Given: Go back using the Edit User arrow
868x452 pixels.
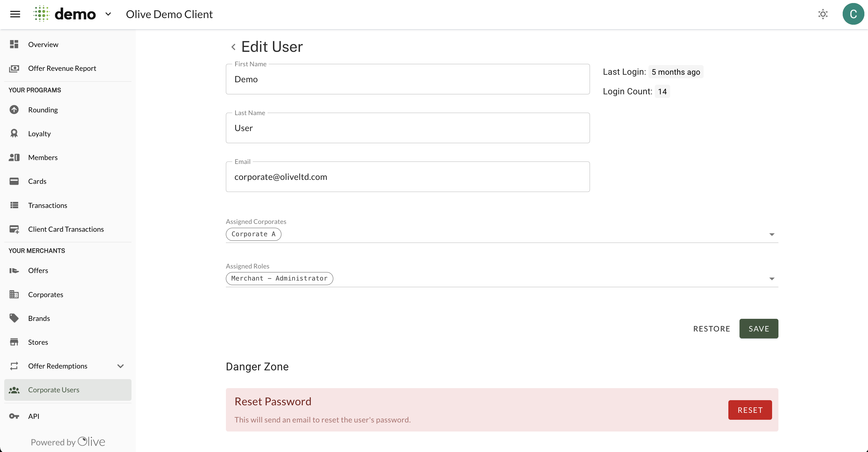Looking at the screenshot, I should 233,47.
